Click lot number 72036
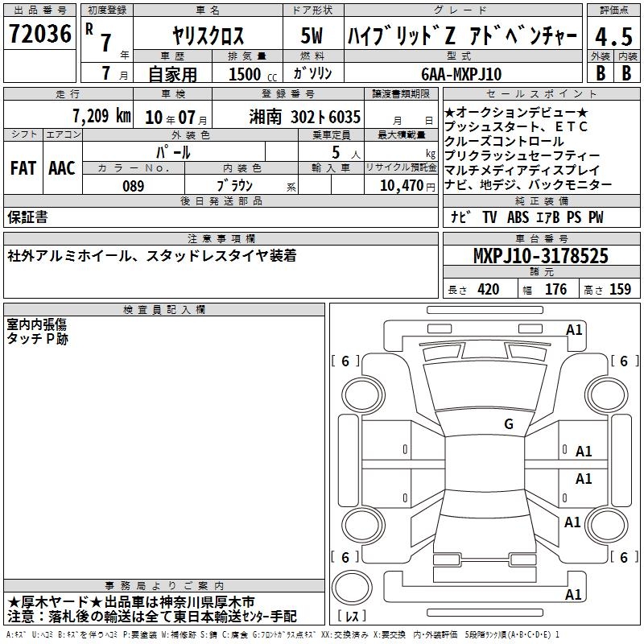644x644 pixels. click(39, 34)
